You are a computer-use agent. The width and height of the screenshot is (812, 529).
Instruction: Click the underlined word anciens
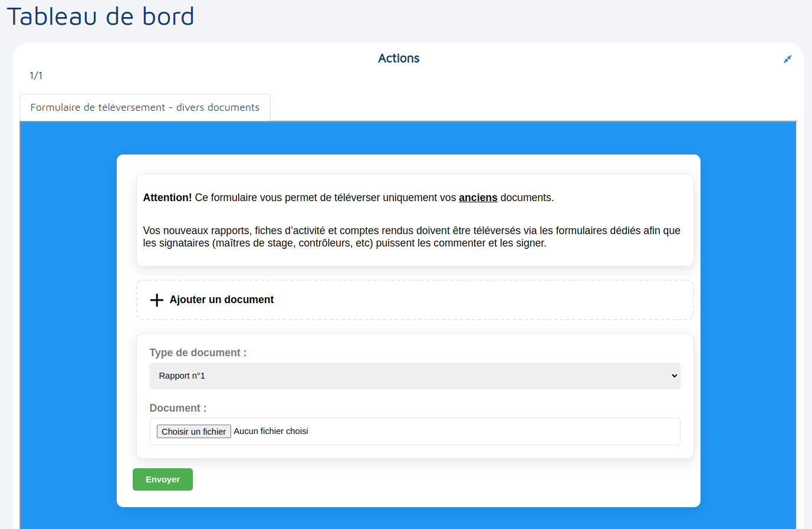pyautogui.click(x=478, y=198)
